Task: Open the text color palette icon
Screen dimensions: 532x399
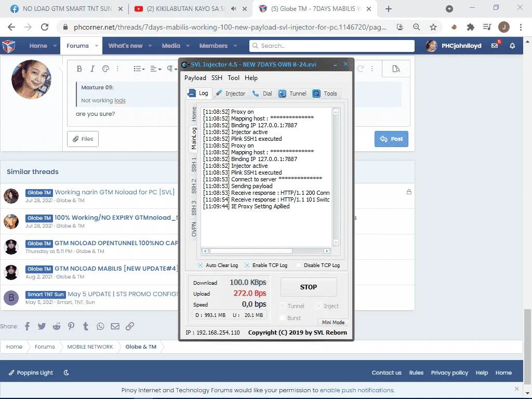Action: (x=105, y=69)
